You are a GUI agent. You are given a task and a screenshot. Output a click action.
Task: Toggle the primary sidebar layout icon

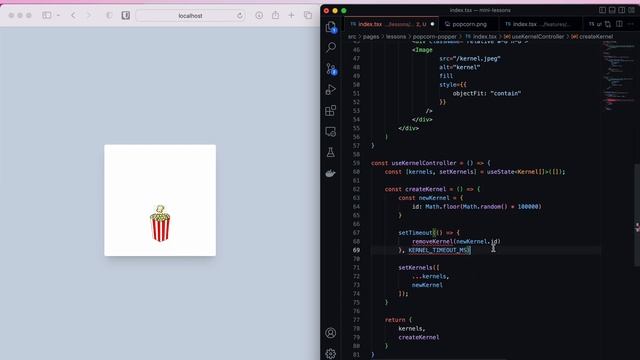pyautogui.click(x=602, y=10)
